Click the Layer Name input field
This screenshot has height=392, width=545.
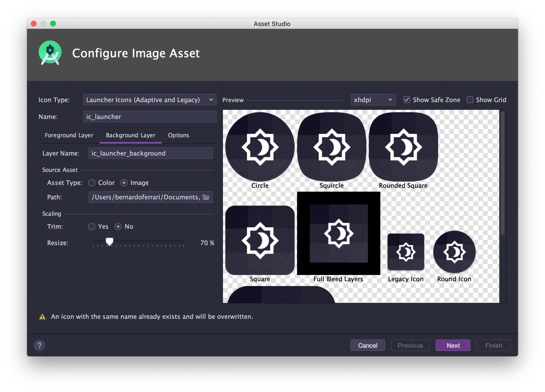tap(151, 153)
